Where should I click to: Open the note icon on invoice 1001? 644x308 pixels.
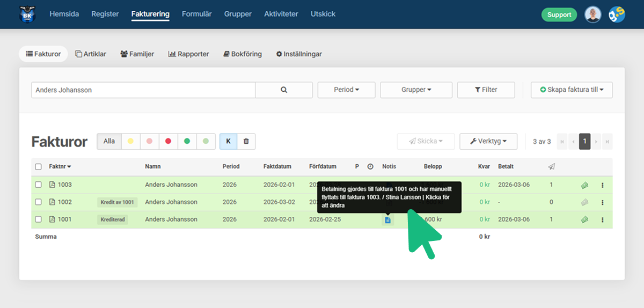pyautogui.click(x=387, y=220)
